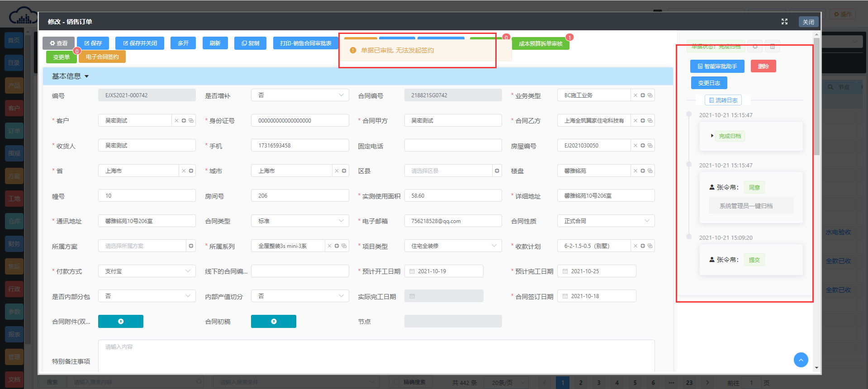
Task: Open calendar icon for 预计开工日期
Action: (412, 271)
